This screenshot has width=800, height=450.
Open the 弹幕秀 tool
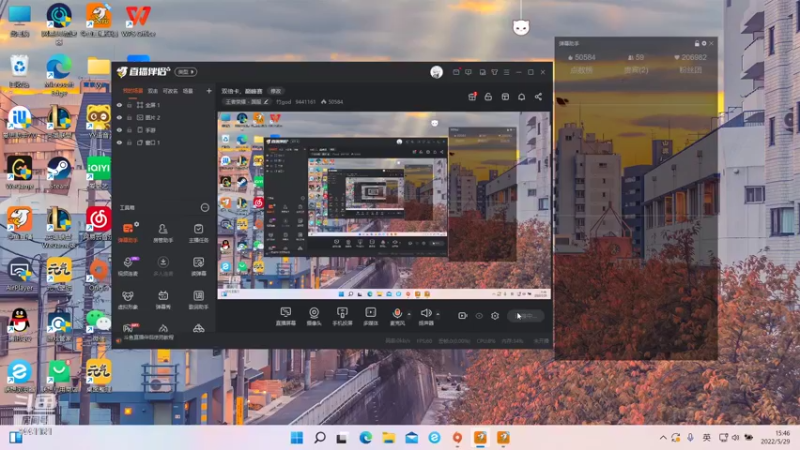[163, 299]
